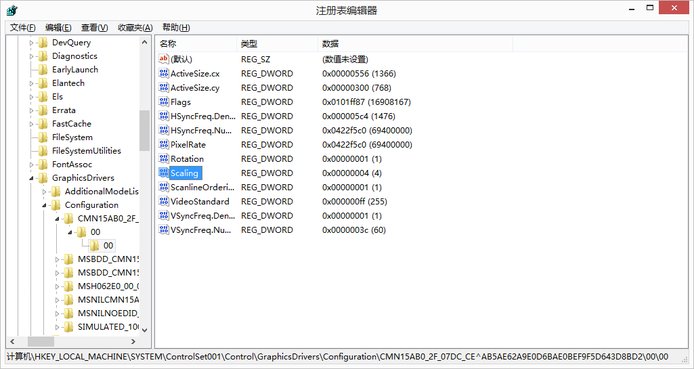Sort values by the 类型 column header
This screenshot has width=694, height=369.
[278, 44]
